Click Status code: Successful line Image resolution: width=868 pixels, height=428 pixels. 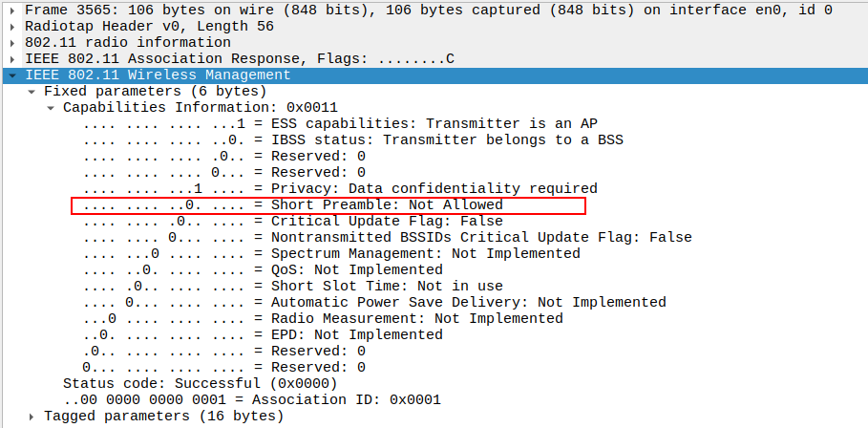tap(201, 384)
